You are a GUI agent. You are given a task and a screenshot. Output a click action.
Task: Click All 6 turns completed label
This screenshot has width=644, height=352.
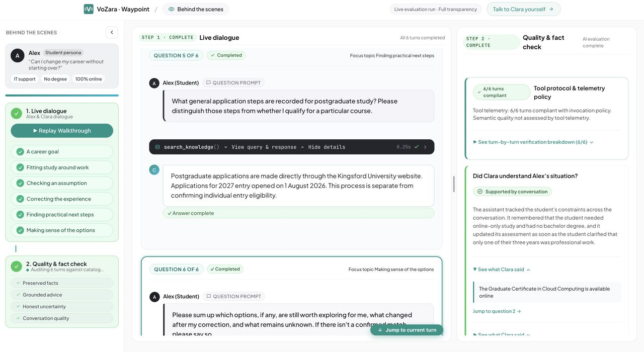423,38
